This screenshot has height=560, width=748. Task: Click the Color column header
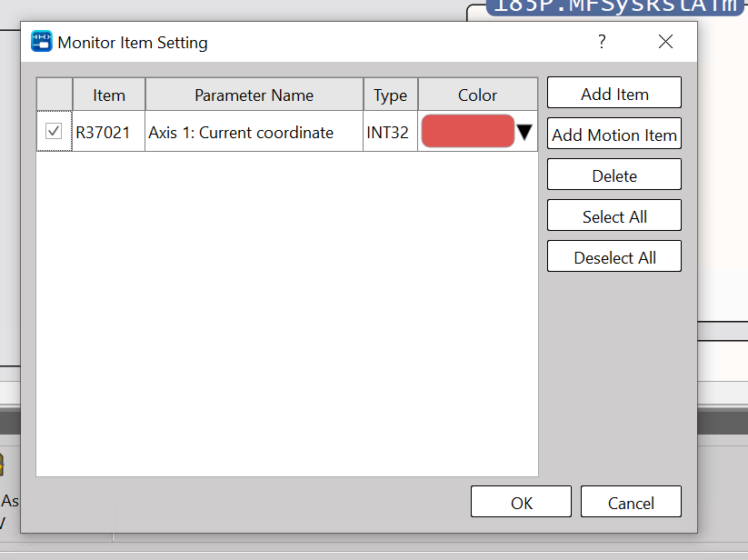(477, 95)
